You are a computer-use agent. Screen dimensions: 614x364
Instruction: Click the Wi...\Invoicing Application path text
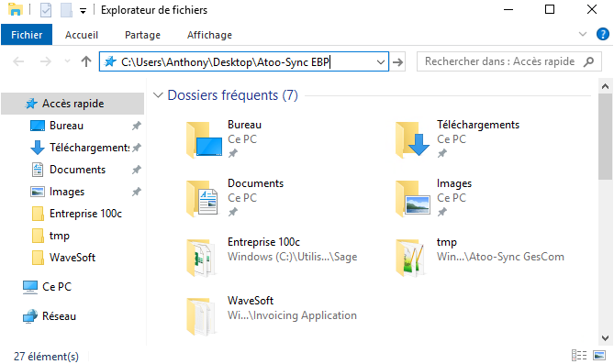(292, 315)
